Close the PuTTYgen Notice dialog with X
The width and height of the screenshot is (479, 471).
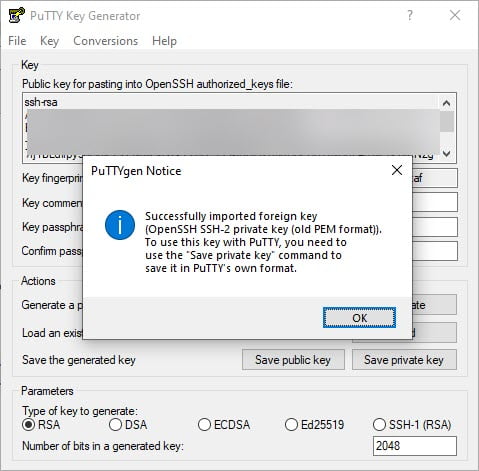397,170
